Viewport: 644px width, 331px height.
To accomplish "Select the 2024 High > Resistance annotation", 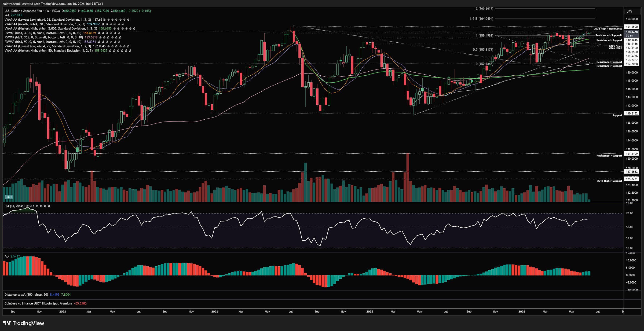I will (x=608, y=29).
